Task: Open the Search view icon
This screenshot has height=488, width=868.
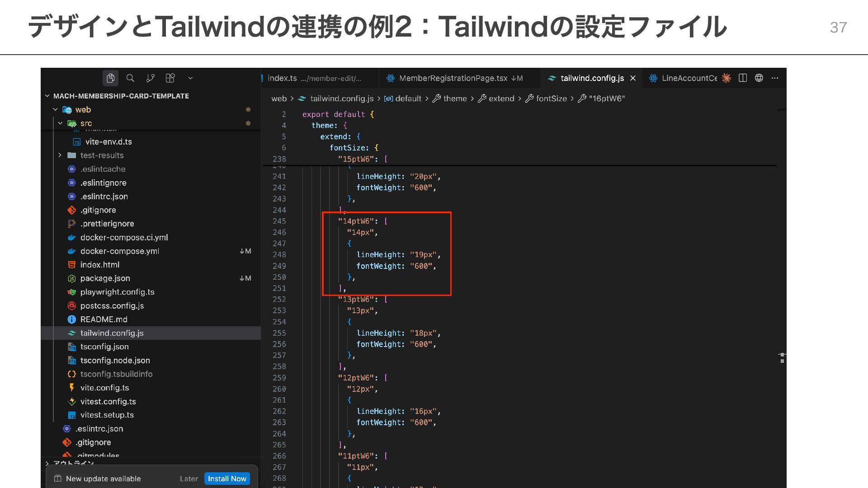Action: 130,78
